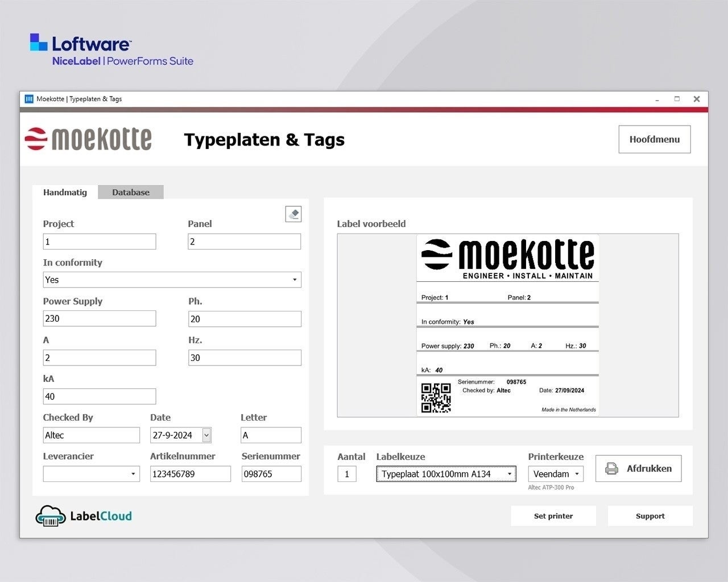
Task: Open the Date picker dropdown arrow
Action: [x=206, y=435]
